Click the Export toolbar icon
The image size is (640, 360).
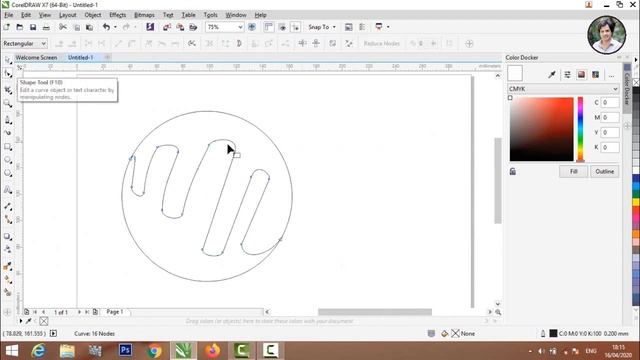pos(180,27)
